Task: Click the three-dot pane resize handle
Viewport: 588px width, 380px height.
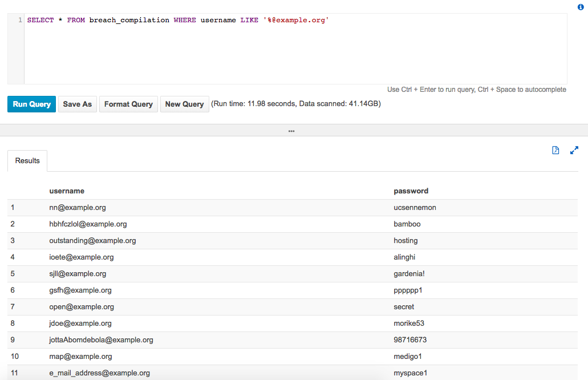Action: [x=291, y=131]
